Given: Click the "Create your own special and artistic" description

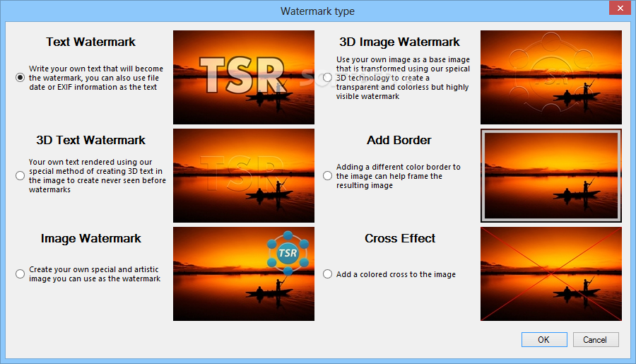Looking at the screenshot, I should [x=95, y=274].
